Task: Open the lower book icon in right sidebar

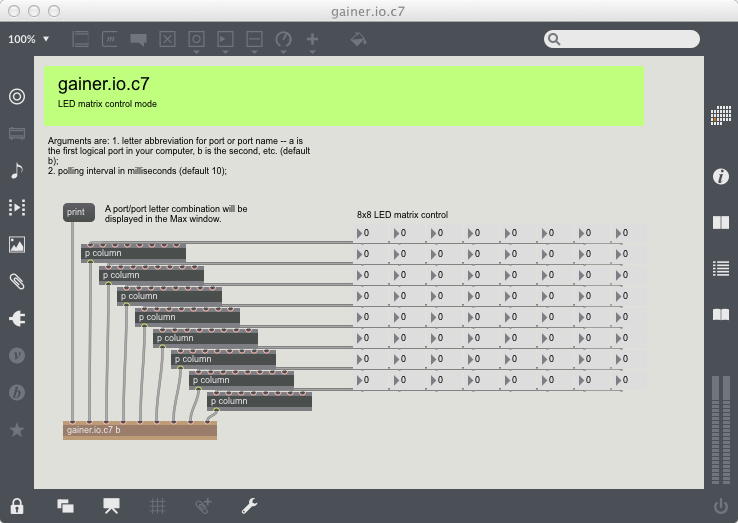Action: (x=721, y=314)
